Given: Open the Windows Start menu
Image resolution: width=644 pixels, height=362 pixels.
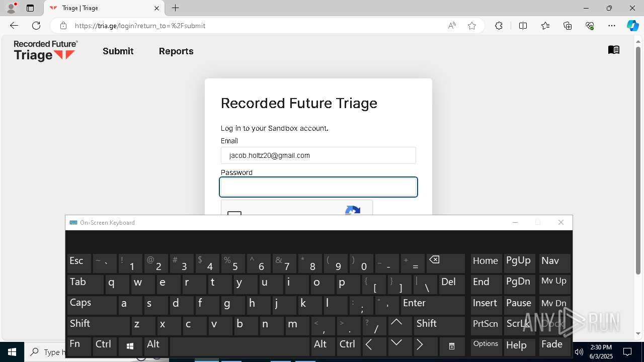Looking at the screenshot, I should tap(12, 352).
